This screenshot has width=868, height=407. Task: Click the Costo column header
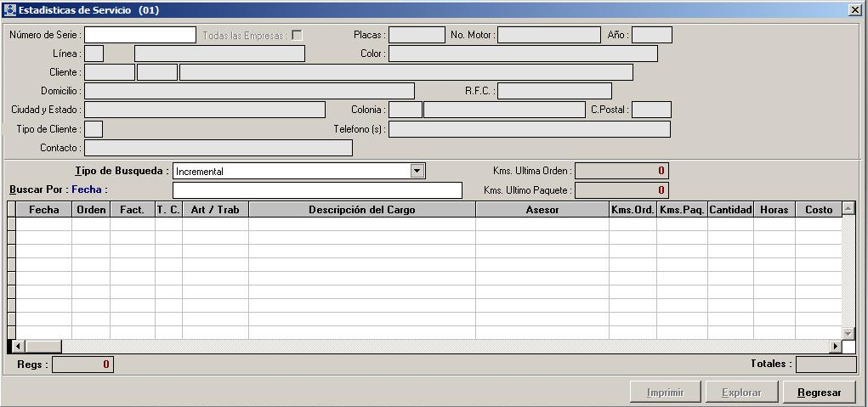click(819, 209)
